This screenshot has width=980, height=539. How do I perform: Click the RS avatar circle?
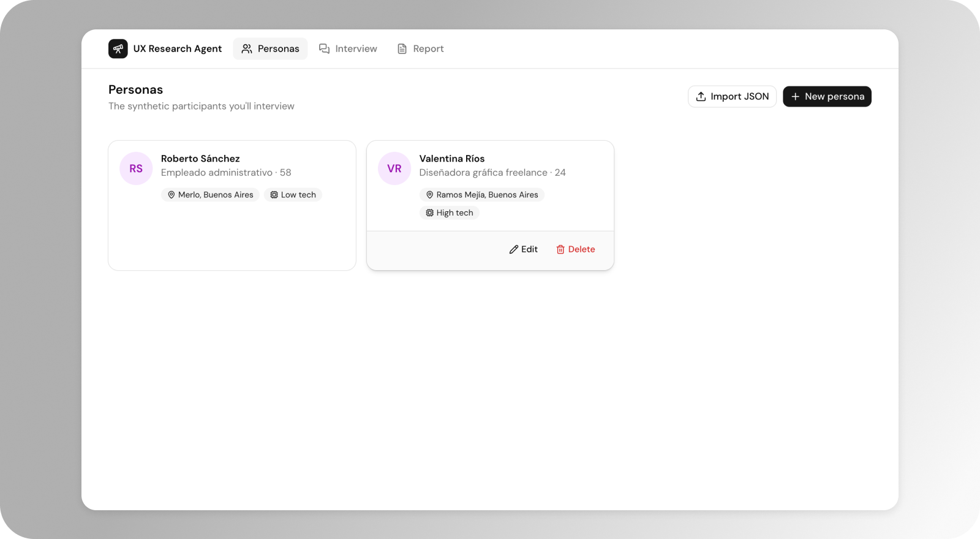(136, 168)
